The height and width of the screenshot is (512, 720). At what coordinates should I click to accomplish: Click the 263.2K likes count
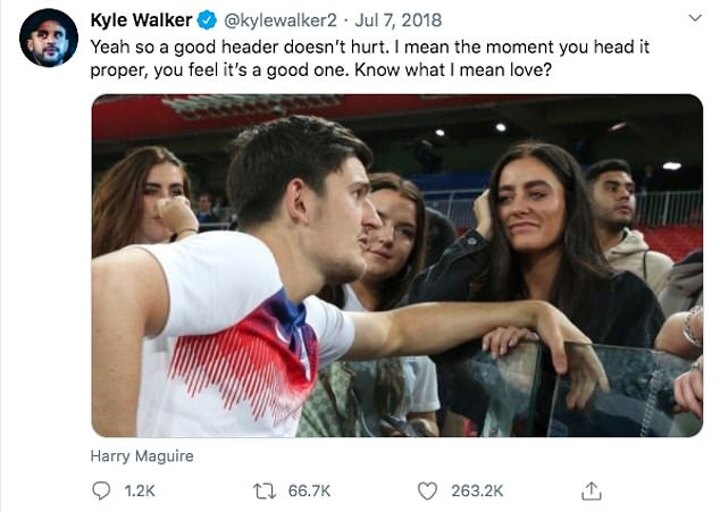[x=477, y=490]
